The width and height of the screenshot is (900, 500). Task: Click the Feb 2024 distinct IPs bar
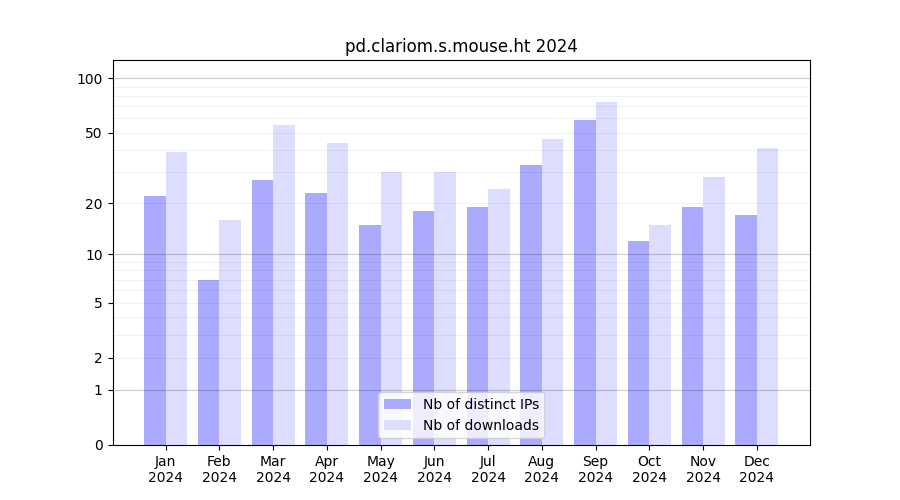tap(209, 362)
